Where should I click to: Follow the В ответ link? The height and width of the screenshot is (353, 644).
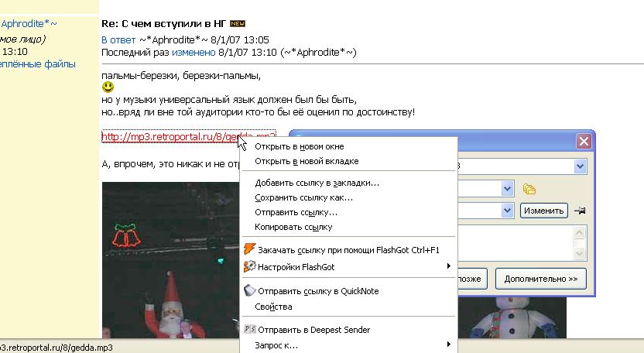118,39
